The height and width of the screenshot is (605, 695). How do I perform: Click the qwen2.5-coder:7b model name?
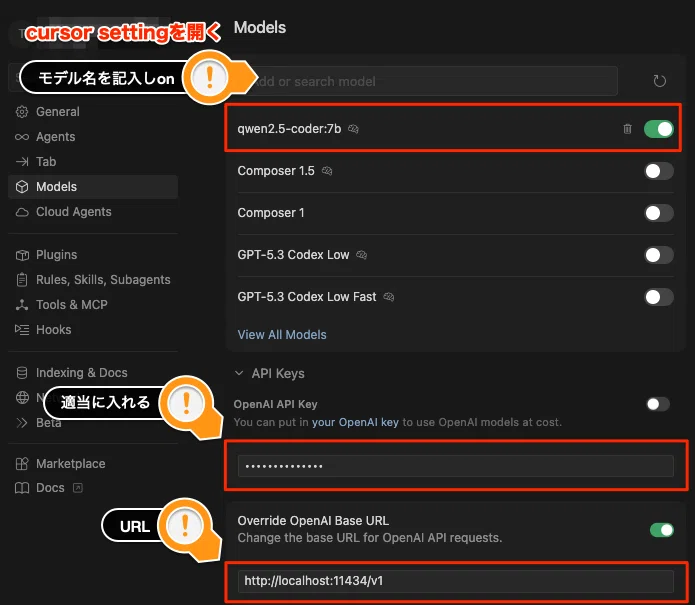[x=289, y=129]
